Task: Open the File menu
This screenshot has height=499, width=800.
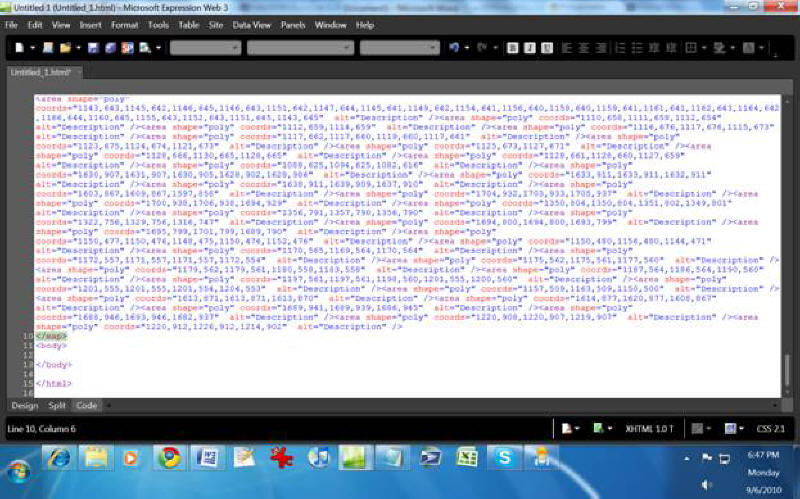Action: coord(11,24)
